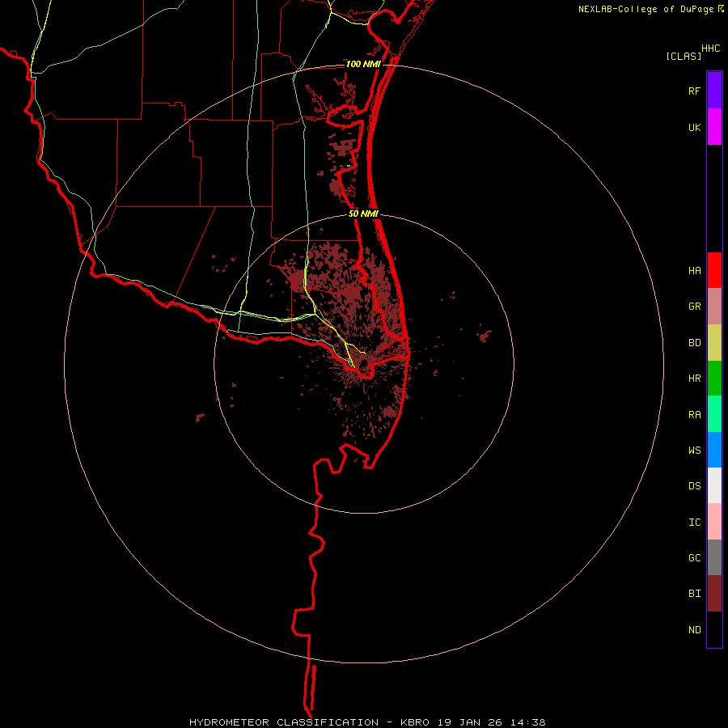Click the UK legend label

694,128
